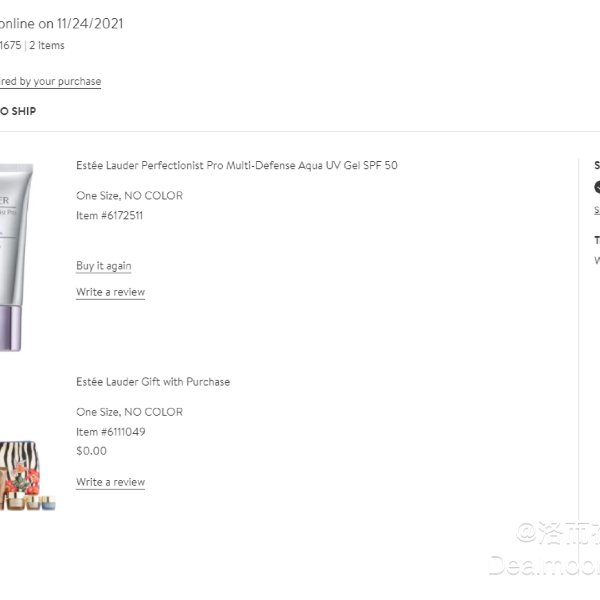Write a review for Gift with Purchase
The width and height of the screenshot is (600, 600).
pyautogui.click(x=111, y=482)
